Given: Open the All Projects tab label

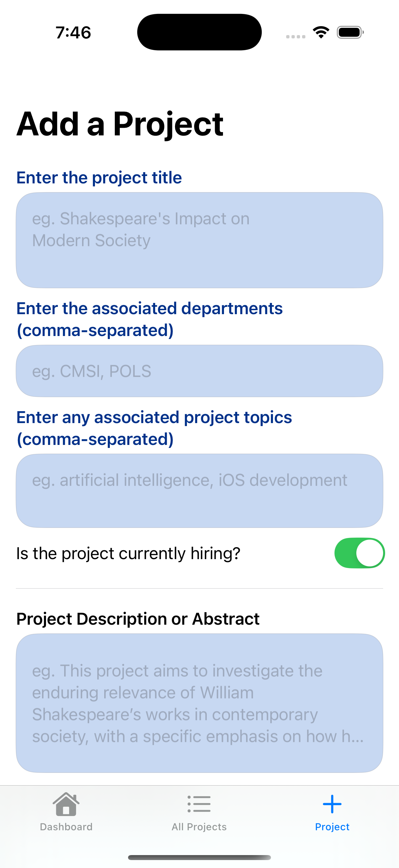Looking at the screenshot, I should pyautogui.click(x=199, y=827).
